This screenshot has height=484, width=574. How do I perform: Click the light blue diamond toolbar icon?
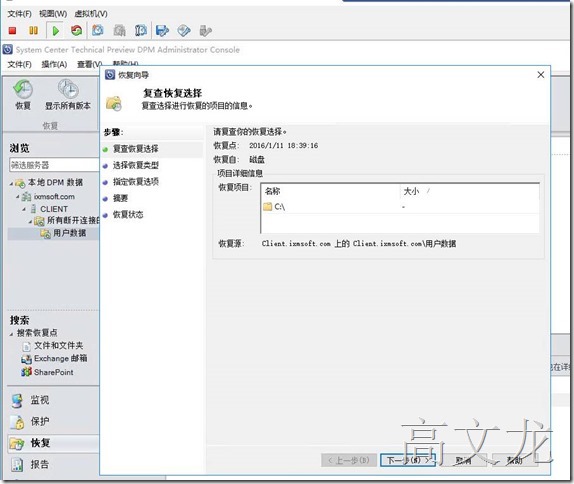pyautogui.click(x=184, y=31)
